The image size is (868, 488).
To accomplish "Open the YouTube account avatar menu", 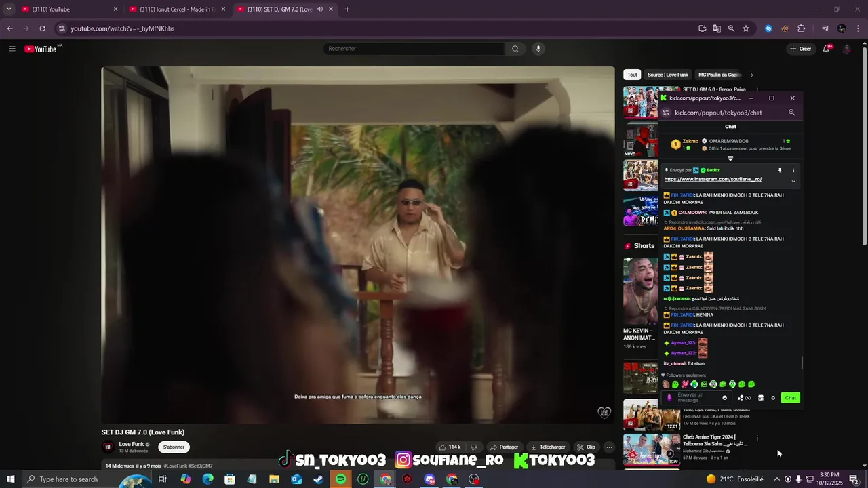I will pyautogui.click(x=846, y=49).
